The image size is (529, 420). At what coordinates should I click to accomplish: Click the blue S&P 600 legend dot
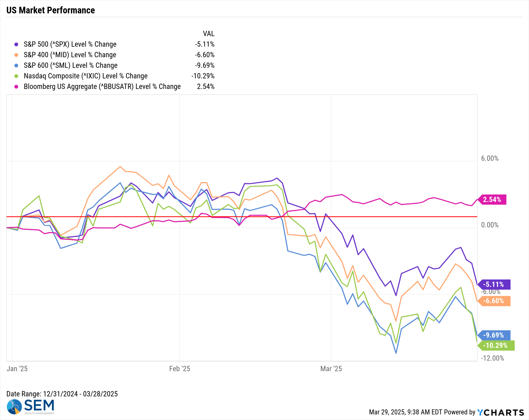[16, 66]
